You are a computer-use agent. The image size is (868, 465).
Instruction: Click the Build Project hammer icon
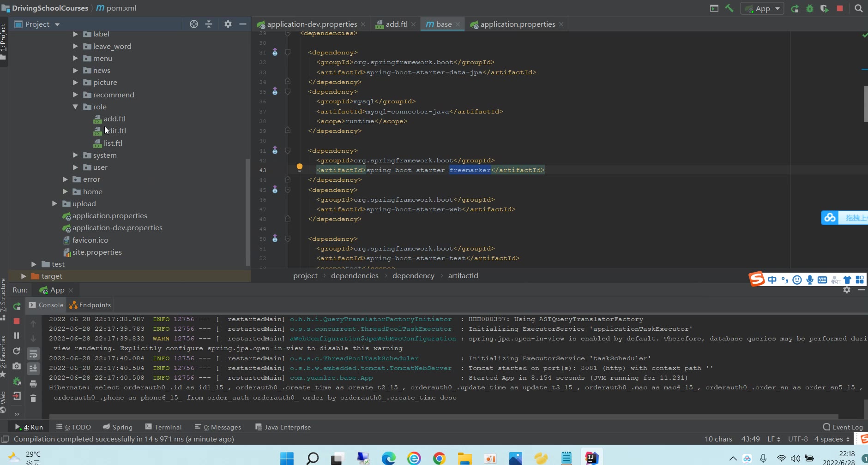point(729,8)
